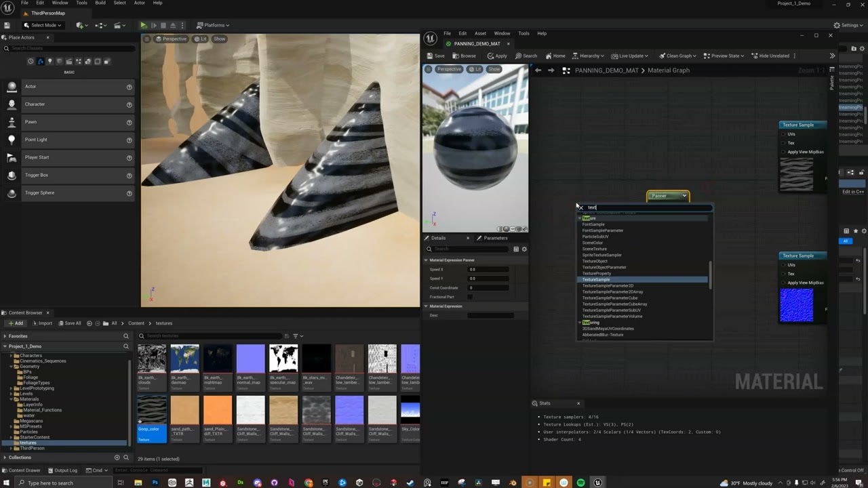The image size is (868, 488).
Task: Collapse the Texture category in the node list
Action: pos(580,218)
